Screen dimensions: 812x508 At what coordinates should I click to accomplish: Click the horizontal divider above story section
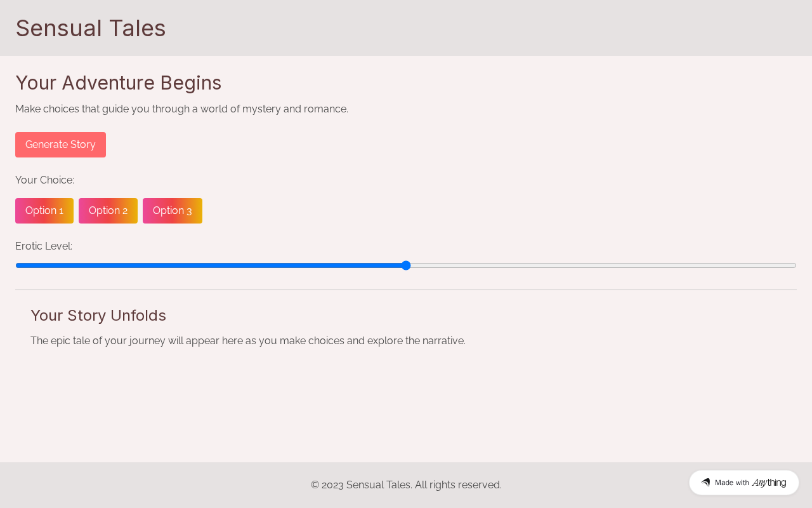406,290
